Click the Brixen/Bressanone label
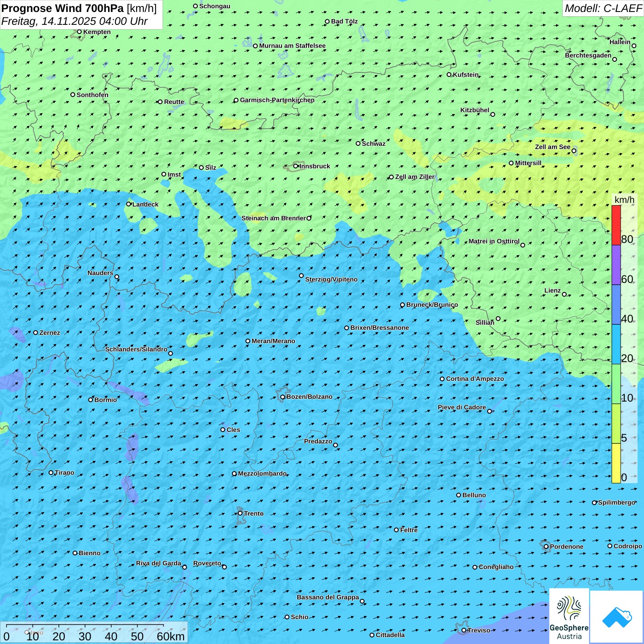644x644 pixels. [379, 328]
